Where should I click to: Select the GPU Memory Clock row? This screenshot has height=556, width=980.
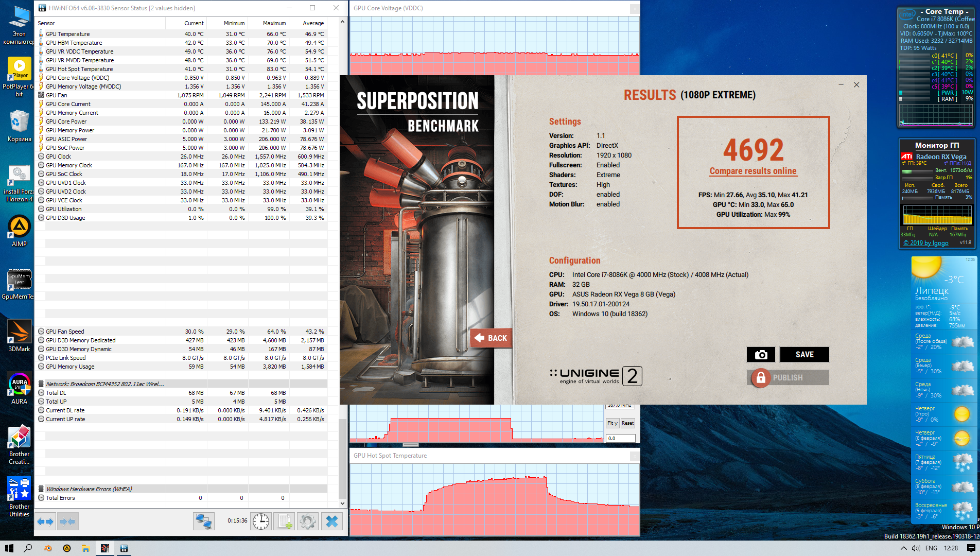(182, 165)
